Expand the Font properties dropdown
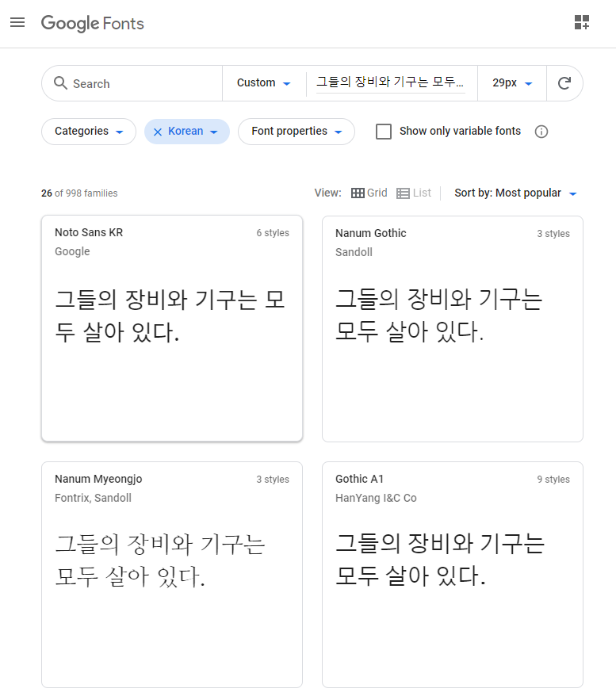 pyautogui.click(x=297, y=132)
